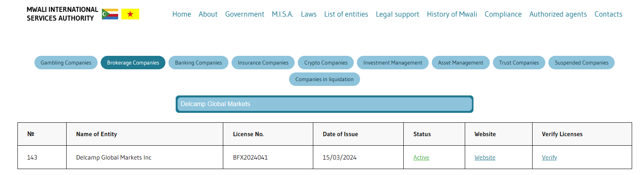Navigate to List of entities
The image size is (644, 175).
click(346, 14)
